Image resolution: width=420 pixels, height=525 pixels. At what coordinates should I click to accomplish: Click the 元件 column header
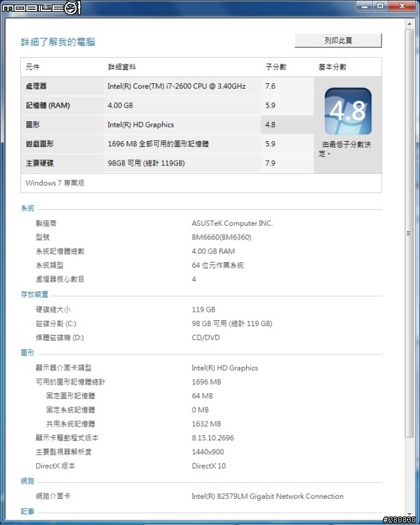[33, 67]
